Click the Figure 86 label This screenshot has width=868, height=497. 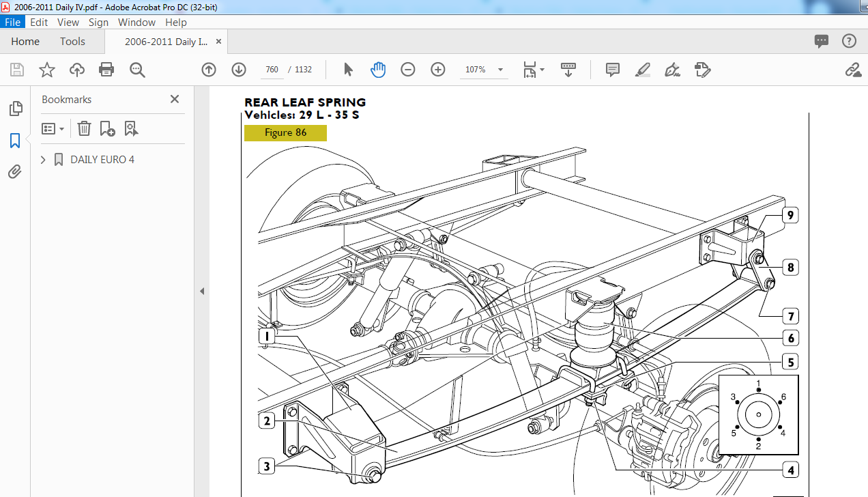point(285,132)
